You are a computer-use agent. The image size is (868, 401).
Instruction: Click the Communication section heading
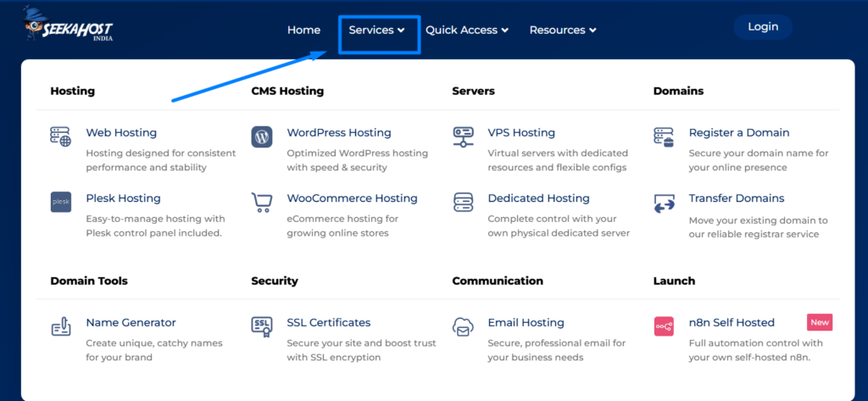pyautogui.click(x=498, y=281)
